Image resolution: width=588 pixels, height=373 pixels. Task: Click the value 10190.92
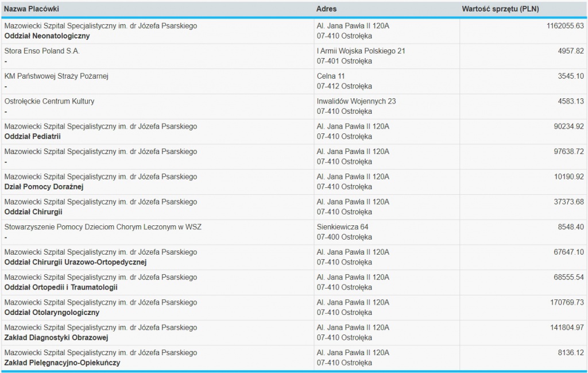tap(569, 177)
